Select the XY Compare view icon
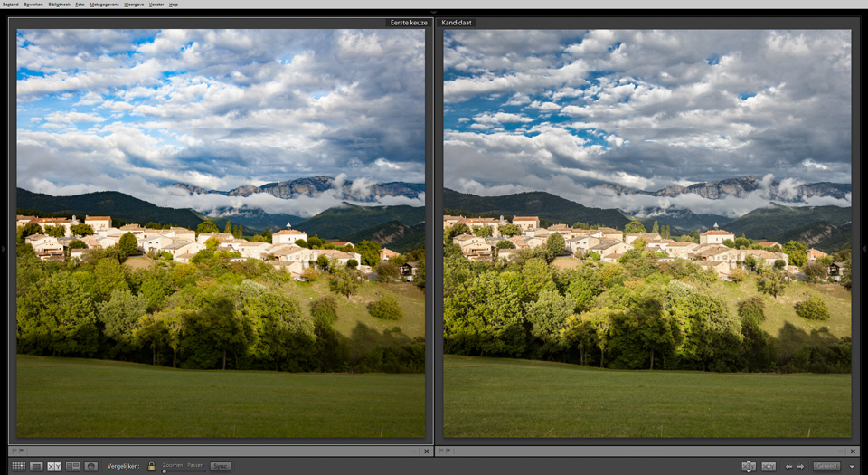 54,466
